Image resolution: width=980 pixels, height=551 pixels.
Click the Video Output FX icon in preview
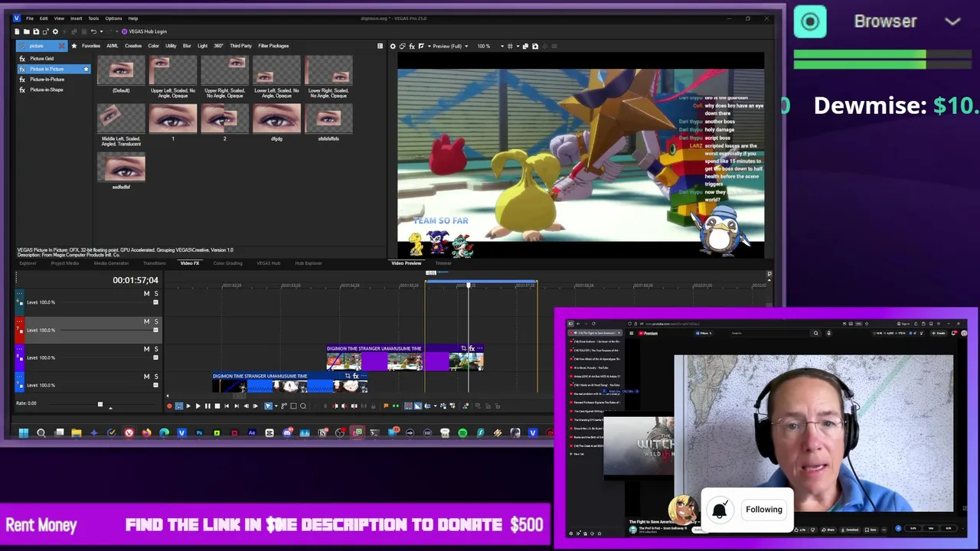click(x=412, y=46)
